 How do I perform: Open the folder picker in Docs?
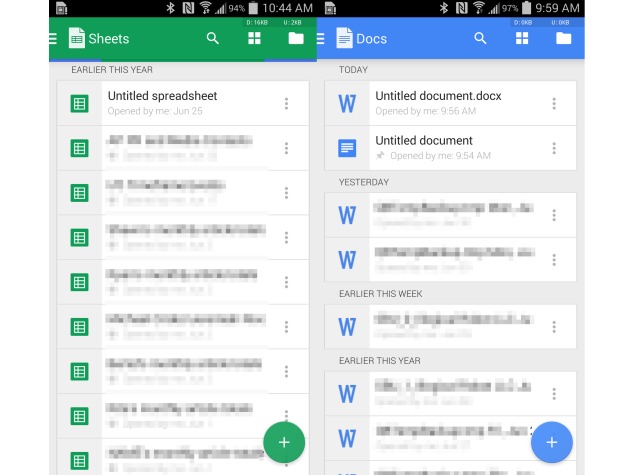(563, 38)
